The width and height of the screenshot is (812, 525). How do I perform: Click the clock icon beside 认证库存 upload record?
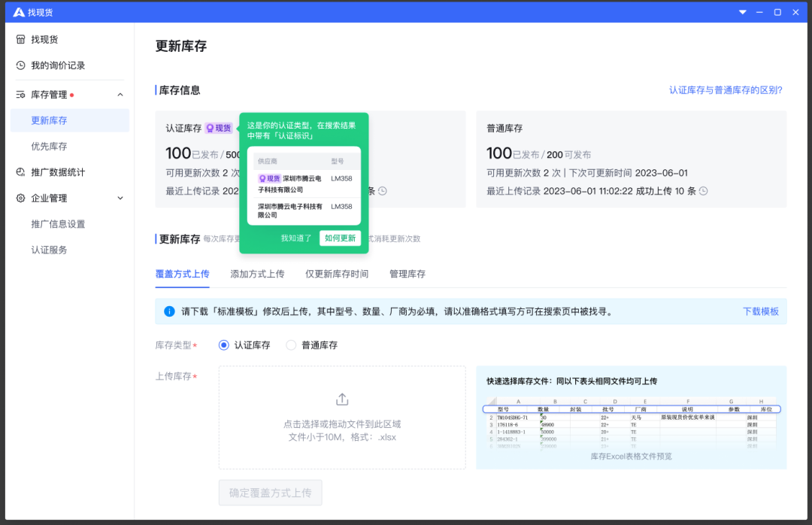coord(383,191)
